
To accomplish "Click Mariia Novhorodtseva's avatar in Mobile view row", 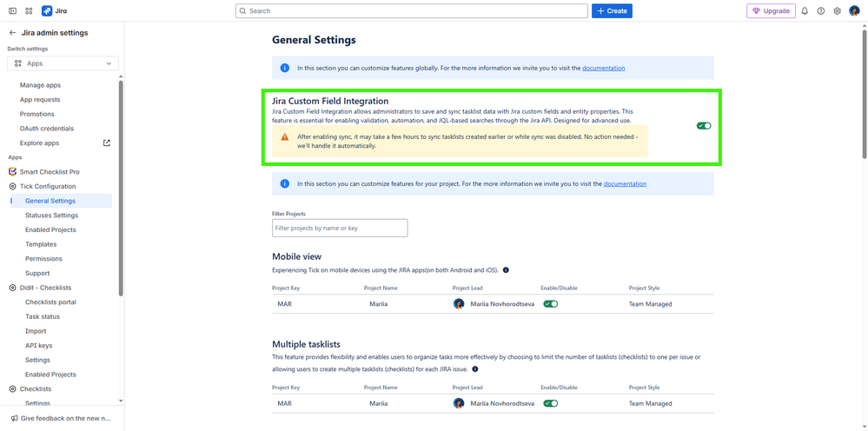I will coord(459,304).
